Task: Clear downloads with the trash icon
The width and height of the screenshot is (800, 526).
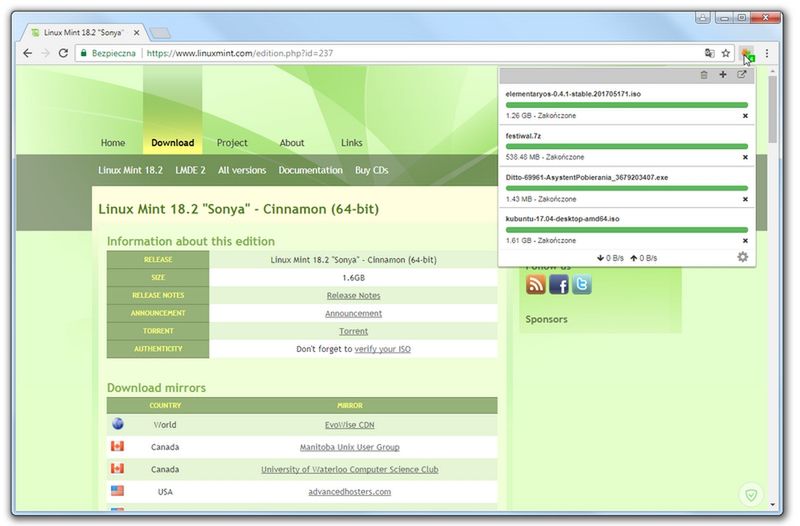Action: click(x=704, y=75)
